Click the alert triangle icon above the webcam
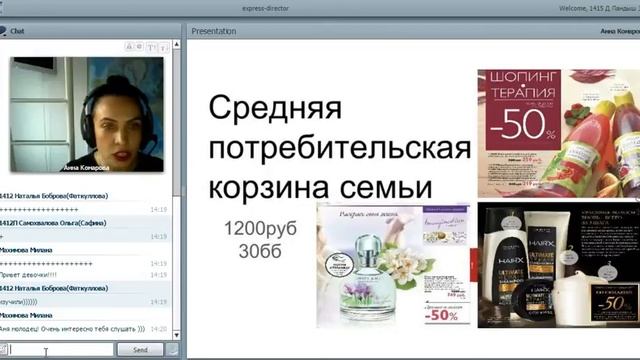The width and height of the screenshot is (640, 360). tap(129, 47)
